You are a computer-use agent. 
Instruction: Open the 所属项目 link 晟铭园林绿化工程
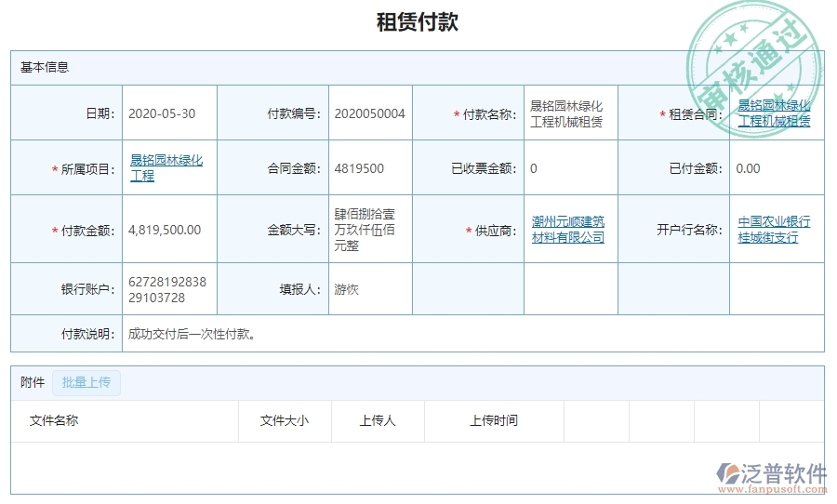click(x=166, y=168)
